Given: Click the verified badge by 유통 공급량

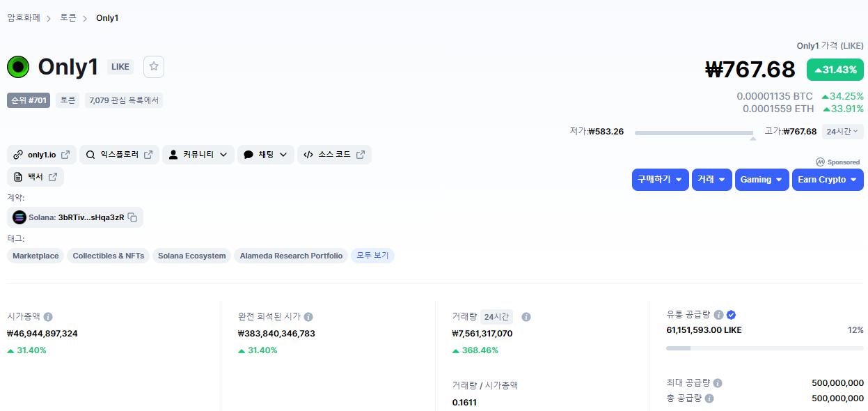Looking at the screenshot, I should tap(731, 315).
